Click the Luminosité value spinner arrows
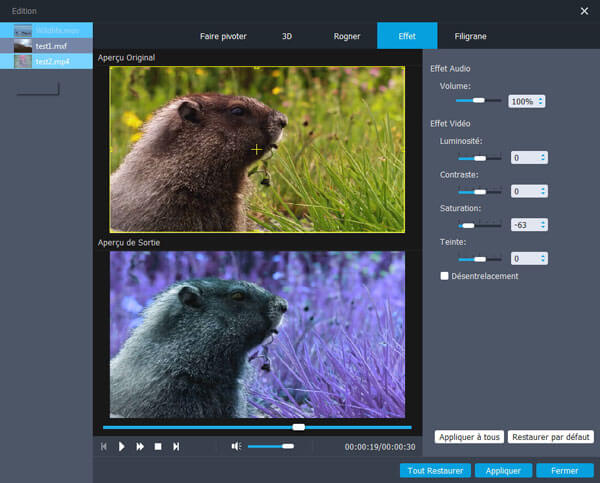The height and width of the screenshot is (483, 600). click(541, 157)
